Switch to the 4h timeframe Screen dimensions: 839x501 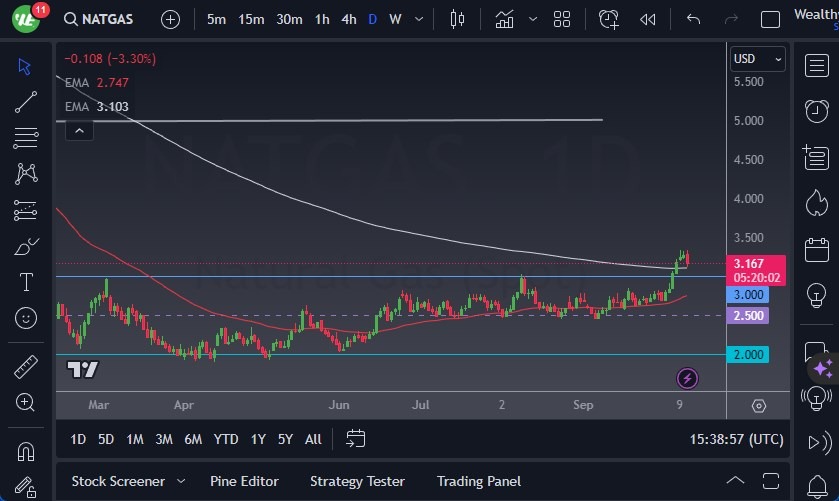pyautogui.click(x=348, y=19)
